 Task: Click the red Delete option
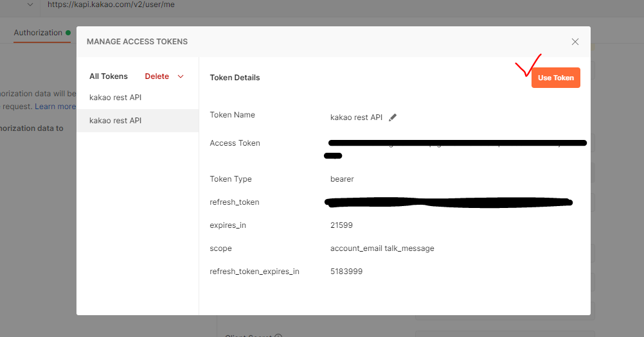tap(157, 76)
